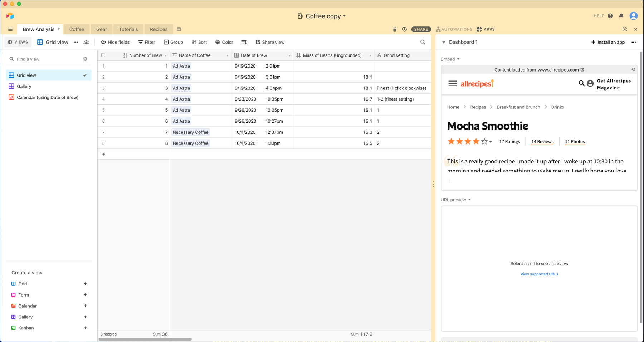
Task: Reload the embedded allrecipes content
Action: point(633,70)
